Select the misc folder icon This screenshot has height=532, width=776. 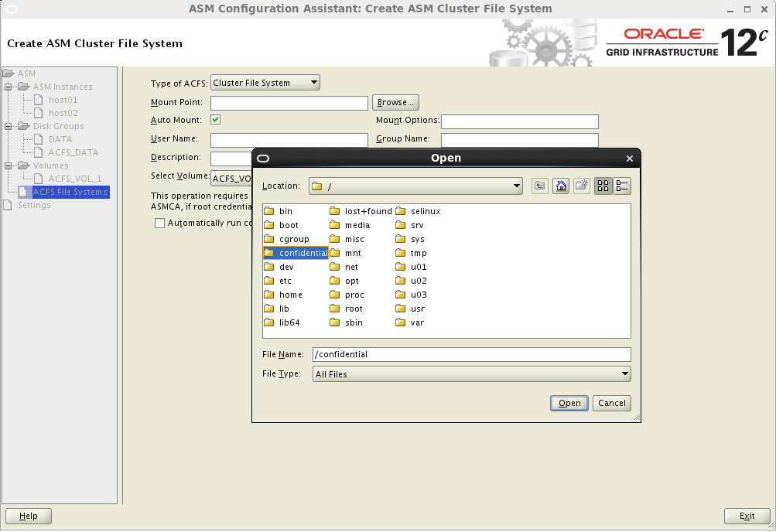click(x=335, y=239)
